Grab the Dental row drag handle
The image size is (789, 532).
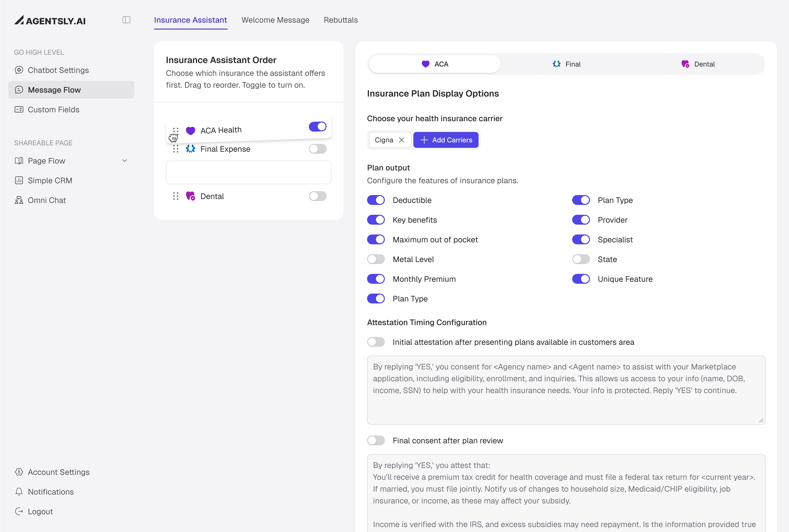click(176, 196)
